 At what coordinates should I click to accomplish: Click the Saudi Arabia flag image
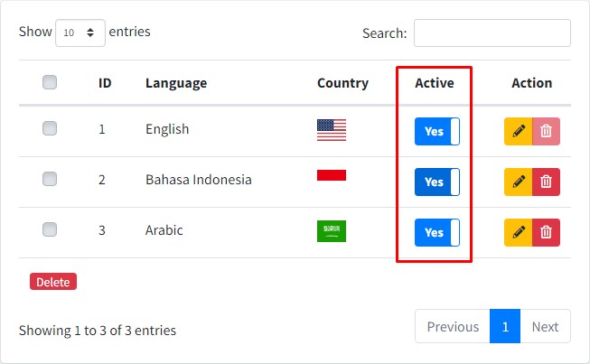click(332, 231)
